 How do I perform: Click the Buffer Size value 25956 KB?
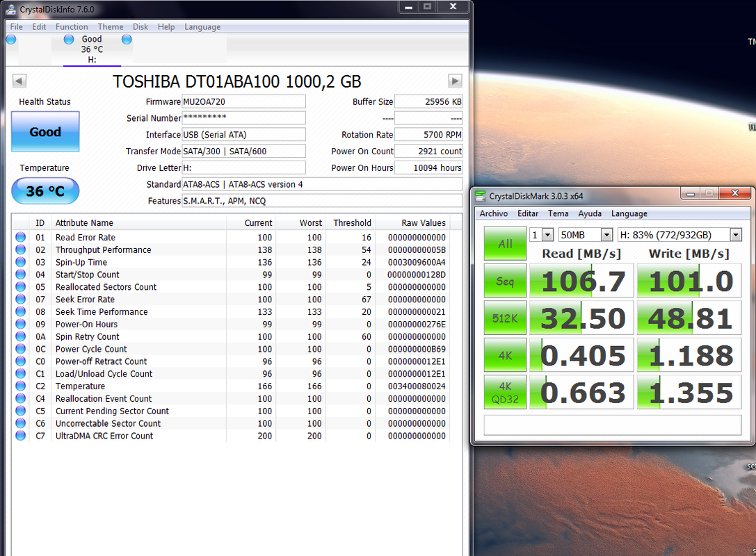point(428,101)
